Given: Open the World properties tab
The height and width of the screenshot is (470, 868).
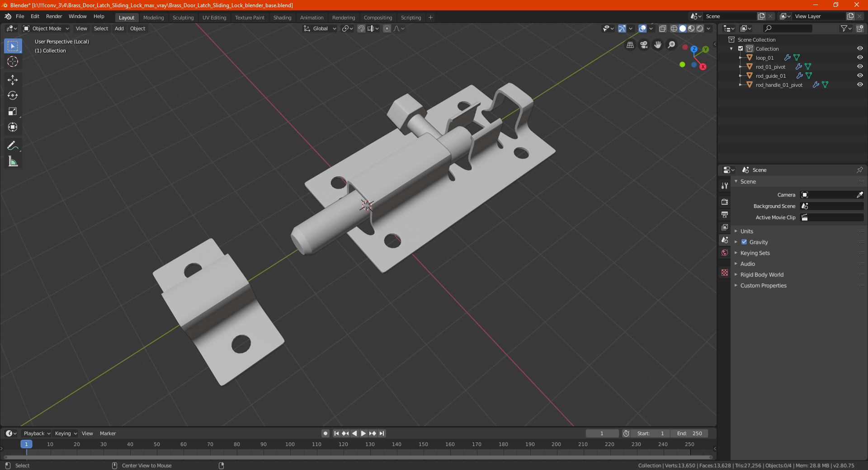Looking at the screenshot, I should [x=725, y=253].
